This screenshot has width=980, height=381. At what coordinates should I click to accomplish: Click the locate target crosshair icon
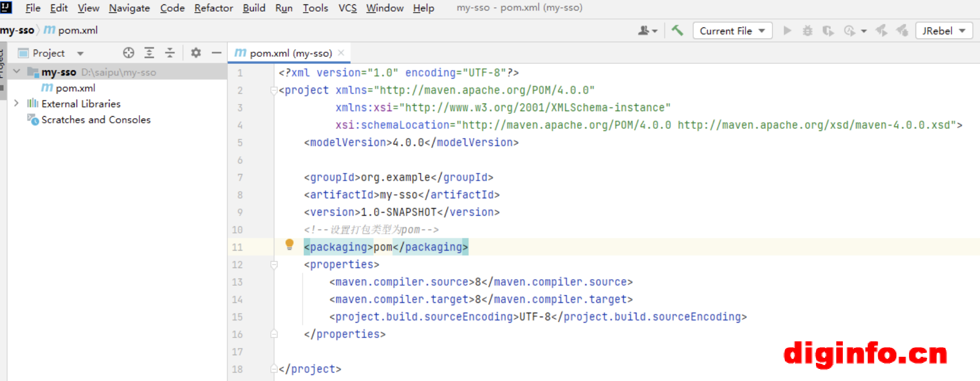128,53
